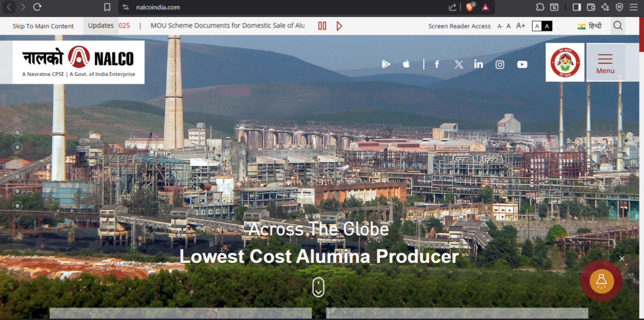644x320 pixels.
Task: Open the hamburger Menu
Action: [x=605, y=63]
